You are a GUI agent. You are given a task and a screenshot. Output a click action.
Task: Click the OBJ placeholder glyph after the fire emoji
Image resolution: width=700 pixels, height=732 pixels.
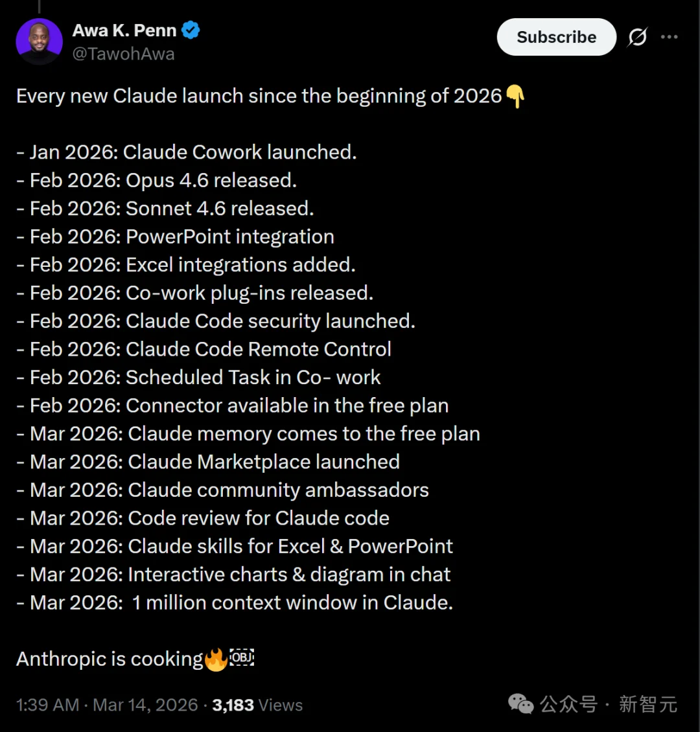[241, 658]
